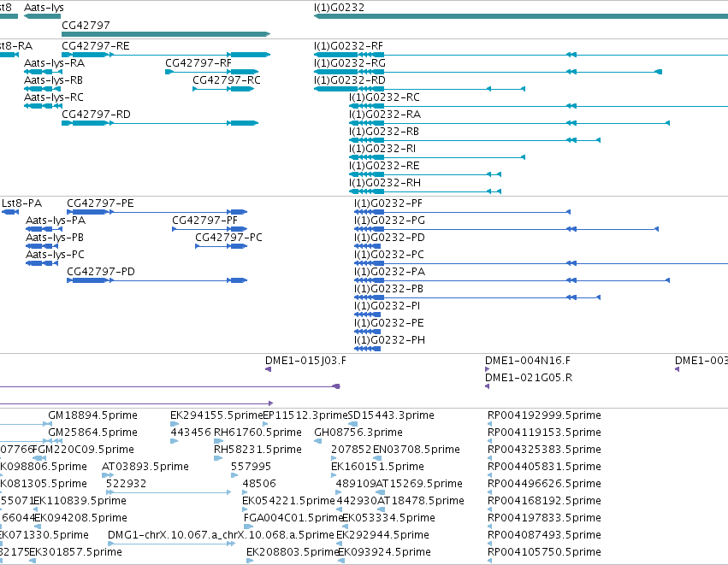Click protein l(1)G0232-PF
The image size is (728, 565).
pyautogui.click(x=388, y=203)
